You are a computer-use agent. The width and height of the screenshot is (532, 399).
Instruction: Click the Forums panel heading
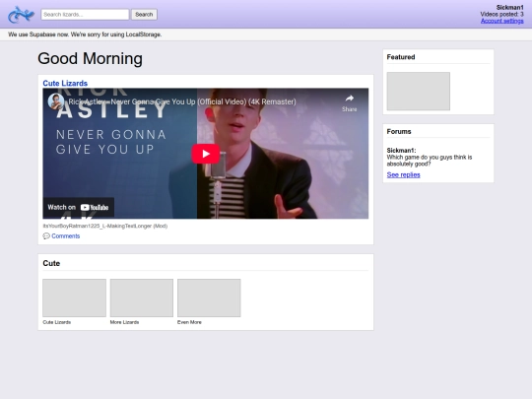[399, 132]
